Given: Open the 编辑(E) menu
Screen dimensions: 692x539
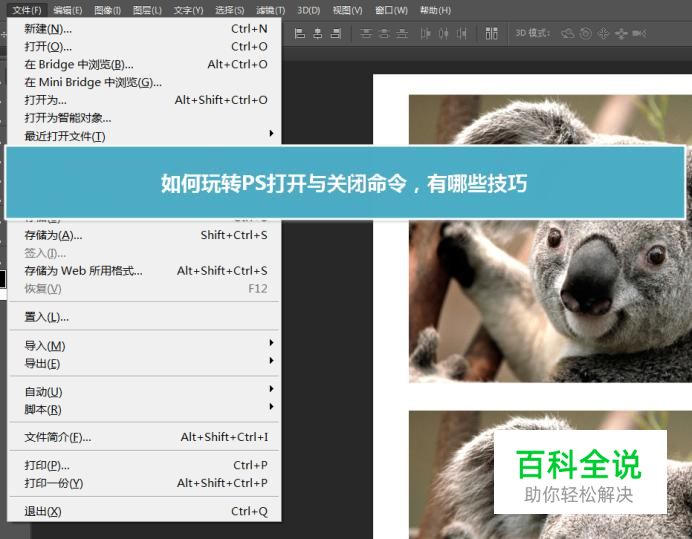Looking at the screenshot, I should click(x=68, y=10).
